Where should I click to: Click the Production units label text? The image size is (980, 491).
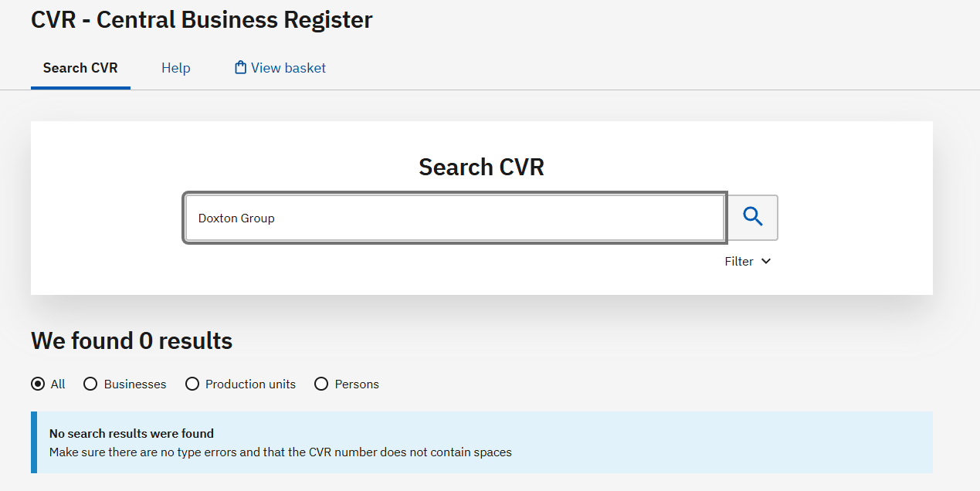[250, 384]
